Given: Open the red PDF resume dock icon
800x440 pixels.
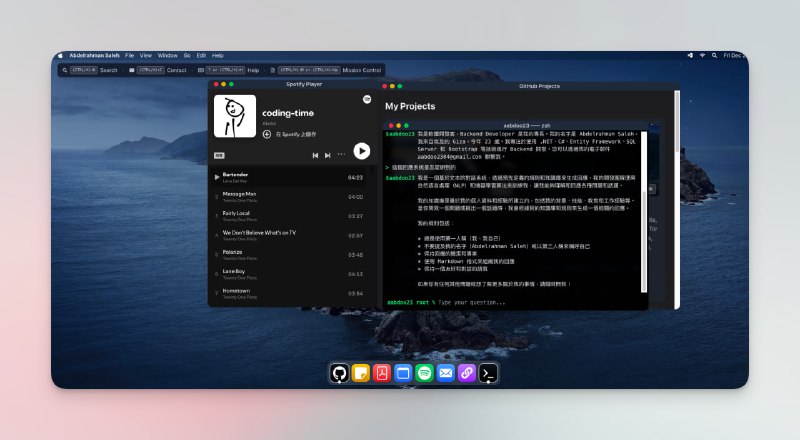Looking at the screenshot, I should [381, 373].
